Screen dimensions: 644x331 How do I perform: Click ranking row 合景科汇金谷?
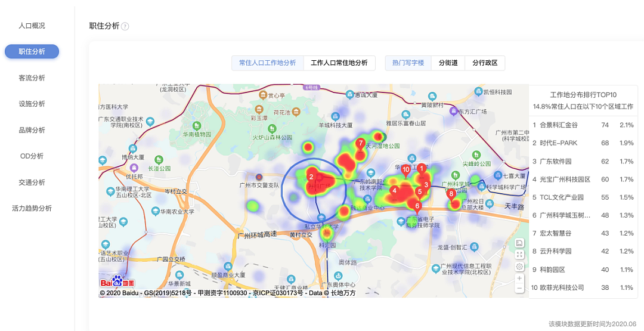[x=583, y=125]
